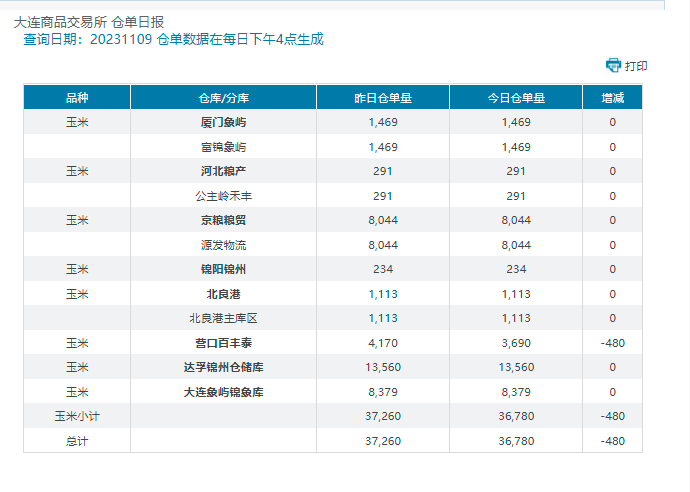Click the 昨日仓单量 column header

pos(383,98)
